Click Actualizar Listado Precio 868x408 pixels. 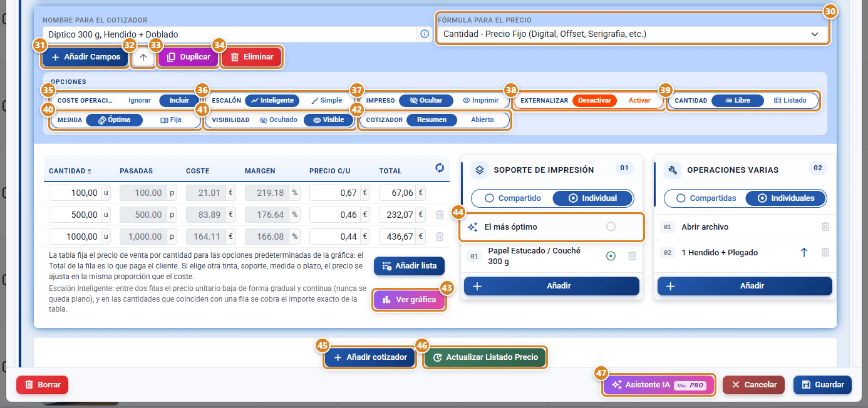[485, 357]
